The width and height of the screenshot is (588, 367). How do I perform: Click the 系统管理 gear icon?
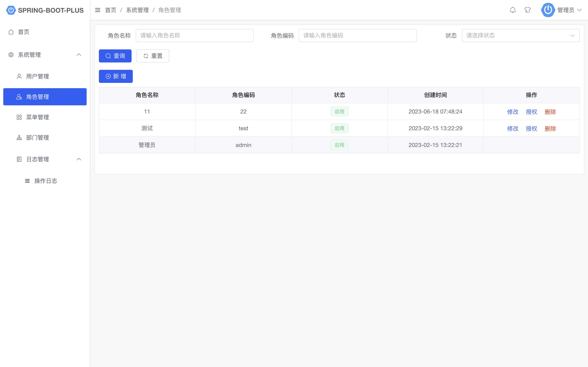coord(11,55)
